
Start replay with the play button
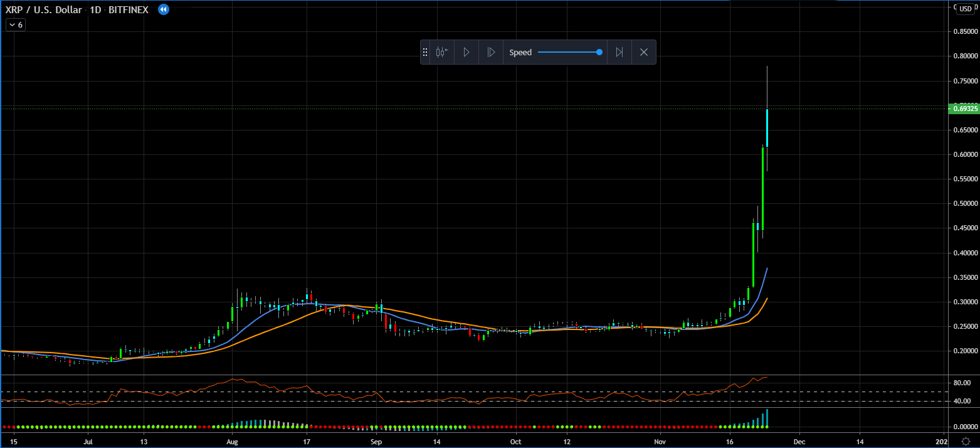pos(466,53)
